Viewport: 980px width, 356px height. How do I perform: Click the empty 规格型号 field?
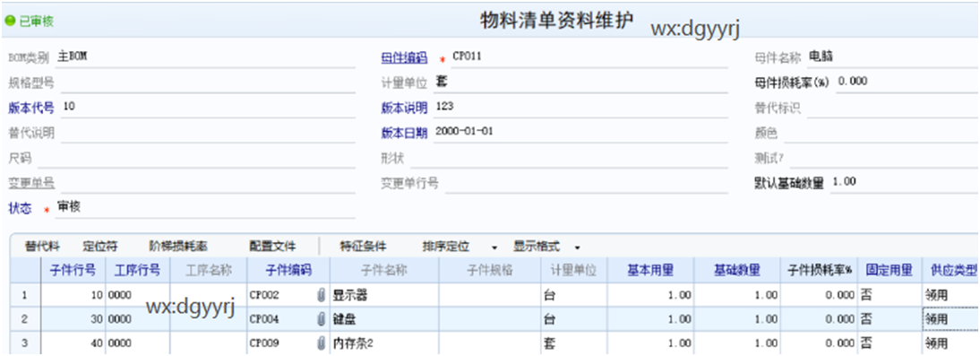click(x=207, y=82)
